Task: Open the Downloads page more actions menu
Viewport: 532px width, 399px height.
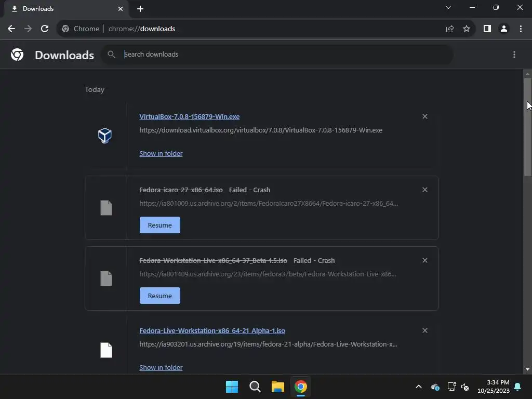Action: [x=514, y=55]
